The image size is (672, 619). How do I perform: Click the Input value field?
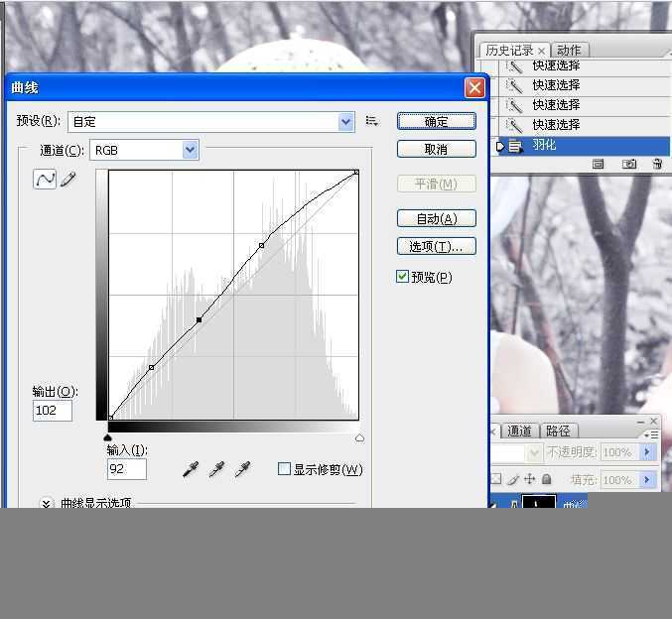[126, 469]
